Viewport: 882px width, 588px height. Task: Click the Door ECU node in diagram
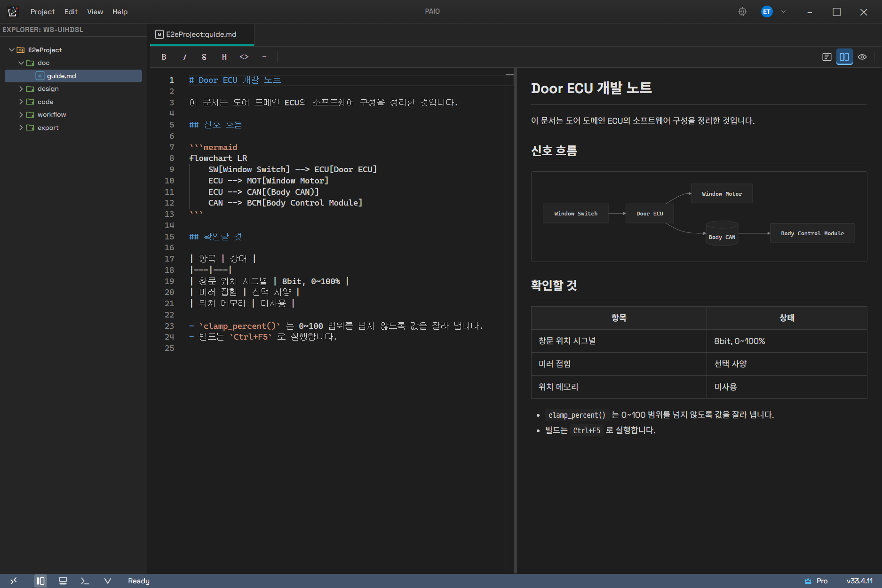pyautogui.click(x=650, y=214)
